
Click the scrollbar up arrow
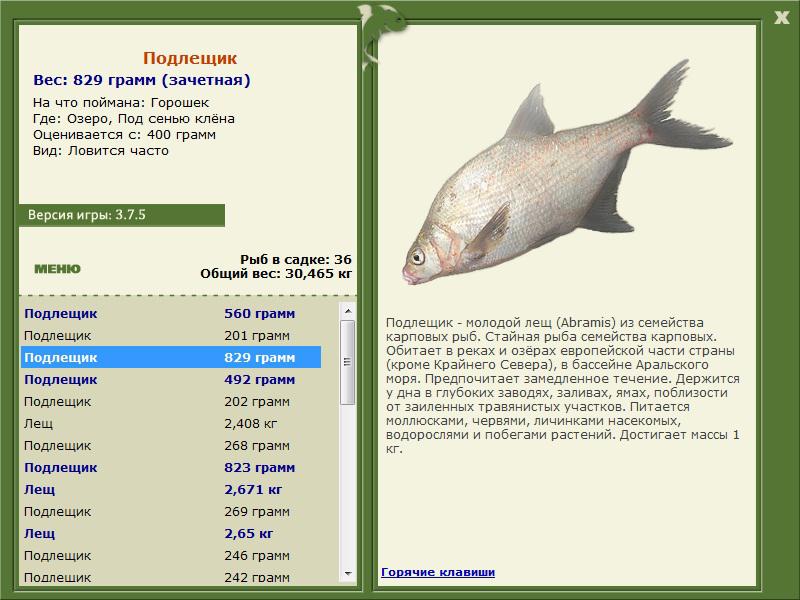[x=348, y=311]
